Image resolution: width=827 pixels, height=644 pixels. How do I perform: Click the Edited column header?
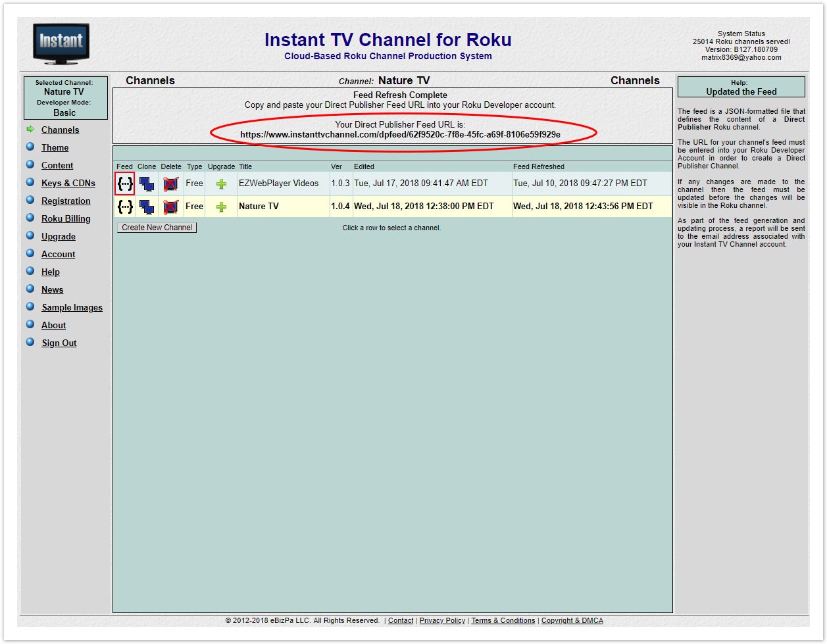(x=364, y=167)
